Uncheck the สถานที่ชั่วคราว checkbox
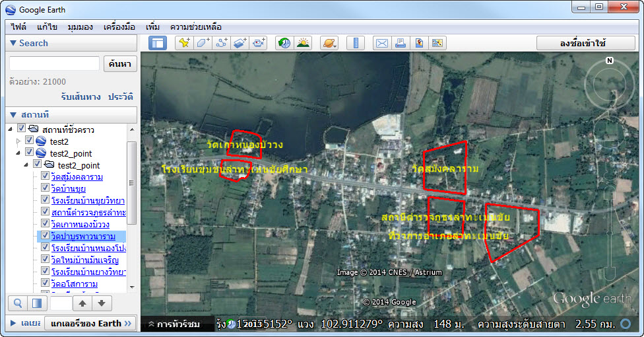The width and height of the screenshot is (644, 337). [x=21, y=128]
